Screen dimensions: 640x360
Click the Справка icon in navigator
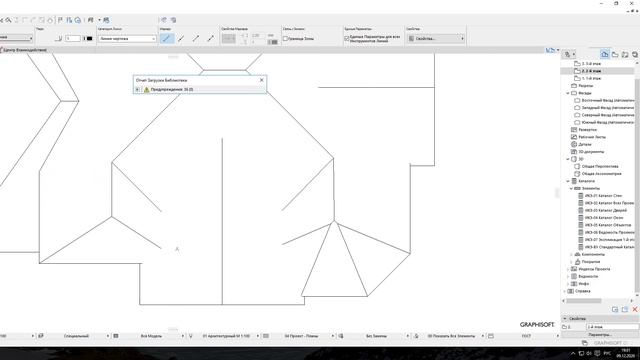pos(571,291)
